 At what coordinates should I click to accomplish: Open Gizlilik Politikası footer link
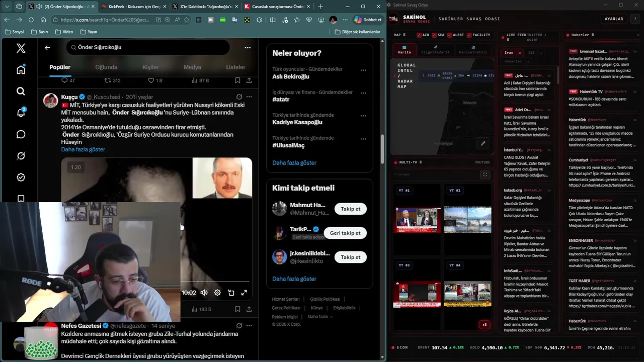click(x=325, y=299)
